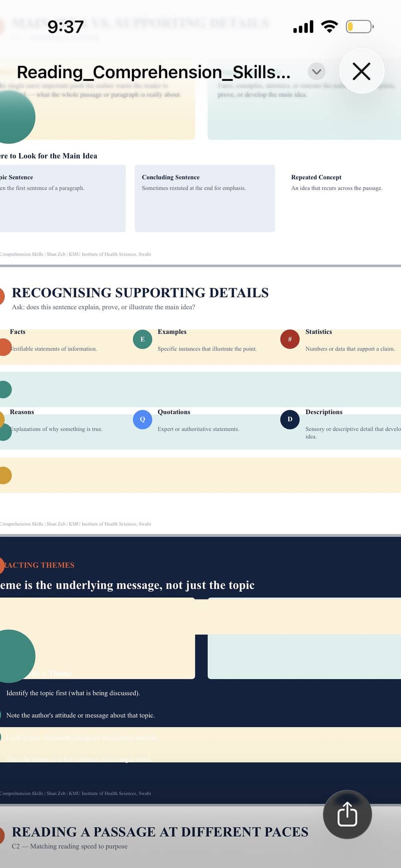Click "An idea that recurs across the passage."
Viewport: 401px width, 868px height.
coord(337,189)
